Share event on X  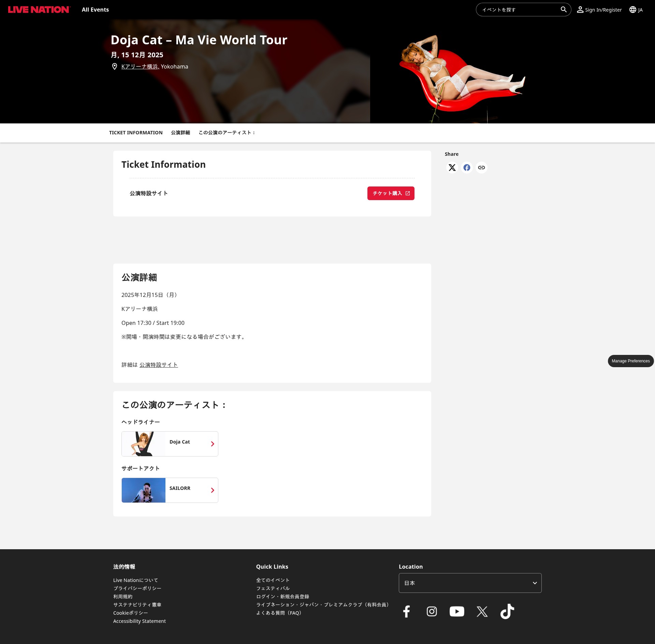[452, 167]
